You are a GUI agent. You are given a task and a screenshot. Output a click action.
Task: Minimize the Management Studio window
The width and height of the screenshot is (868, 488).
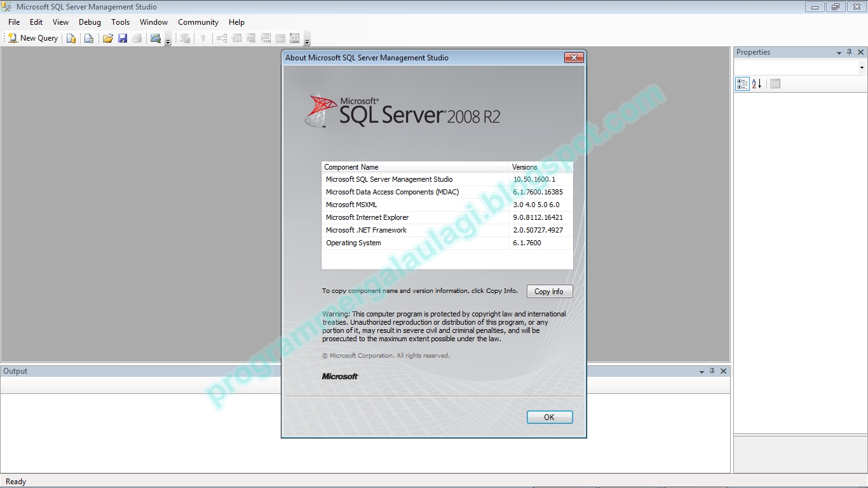815,7
